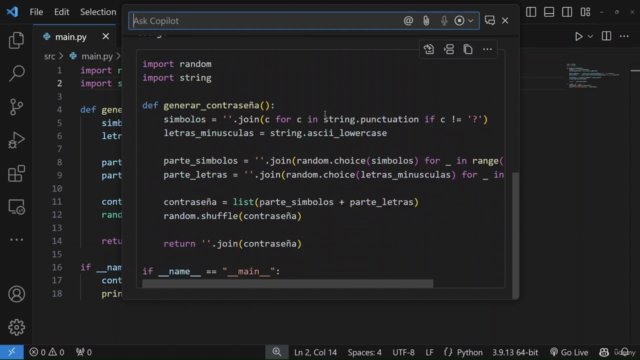
Task: Change end of line sequence LF
Action: click(429, 352)
